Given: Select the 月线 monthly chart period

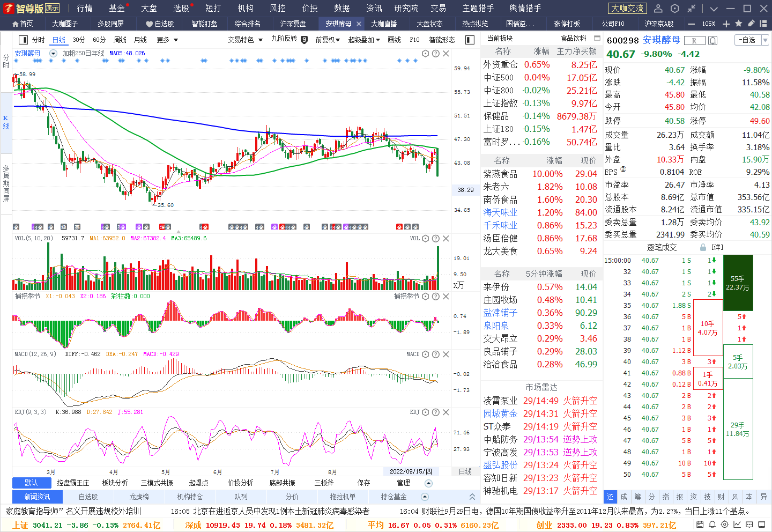Looking at the screenshot, I should click(x=140, y=40).
